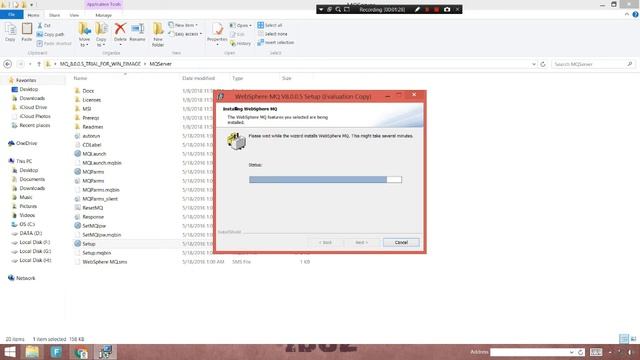
Task: Select the Cut tool in the ribbon
Action: [44, 25]
